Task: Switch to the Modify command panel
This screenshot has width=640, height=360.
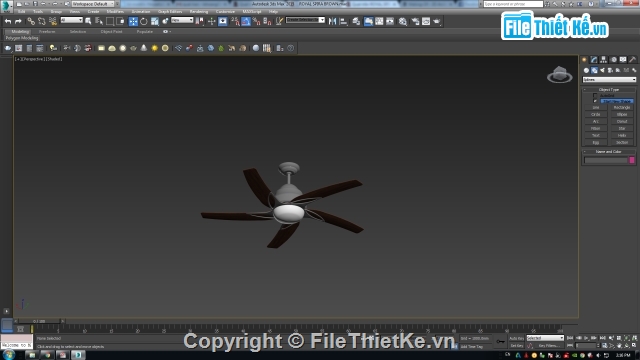Action: click(594, 60)
